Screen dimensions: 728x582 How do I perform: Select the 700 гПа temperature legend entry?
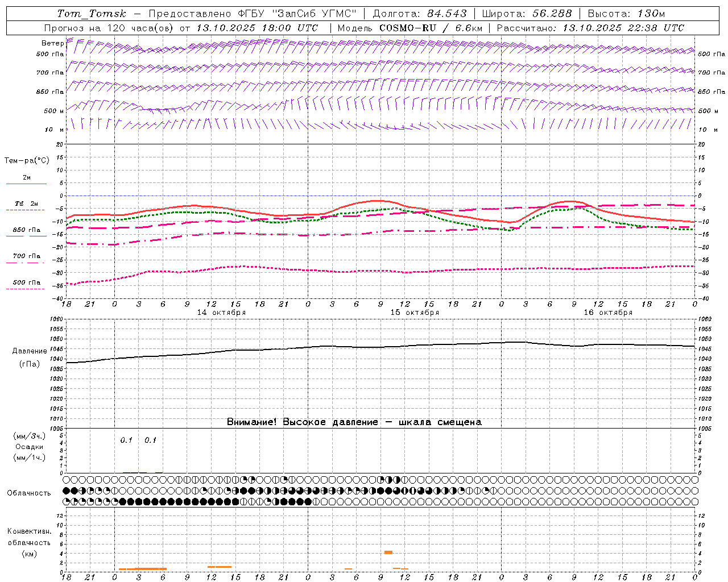pos(27,256)
